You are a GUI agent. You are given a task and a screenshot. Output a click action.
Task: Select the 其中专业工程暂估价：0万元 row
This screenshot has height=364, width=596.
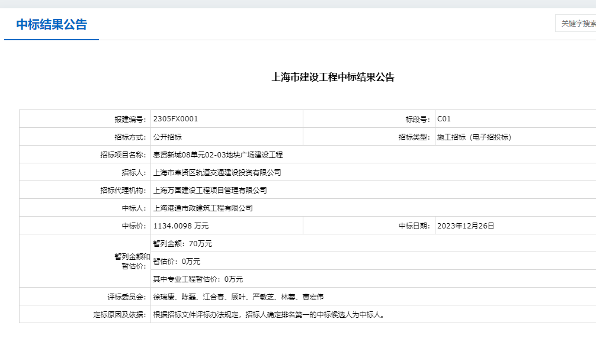tap(198, 279)
